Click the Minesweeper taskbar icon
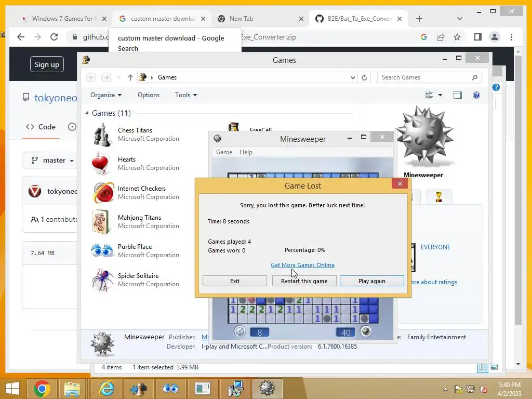The image size is (532, 399). [x=267, y=389]
